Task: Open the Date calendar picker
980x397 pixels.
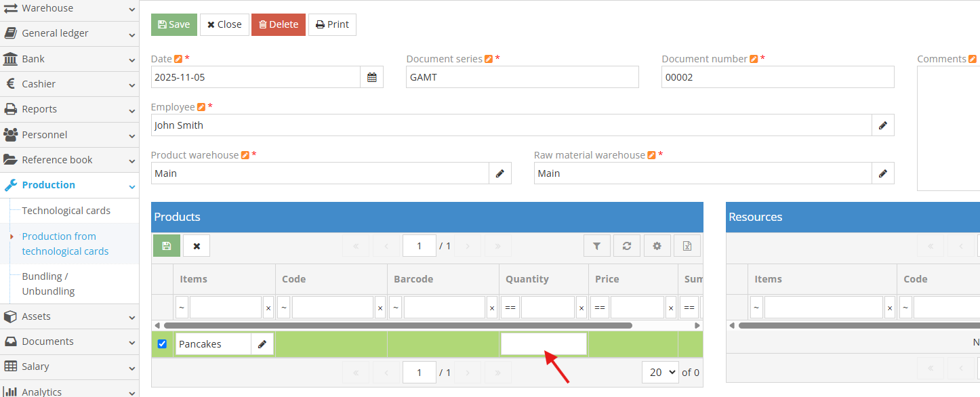Action: pyautogui.click(x=371, y=77)
